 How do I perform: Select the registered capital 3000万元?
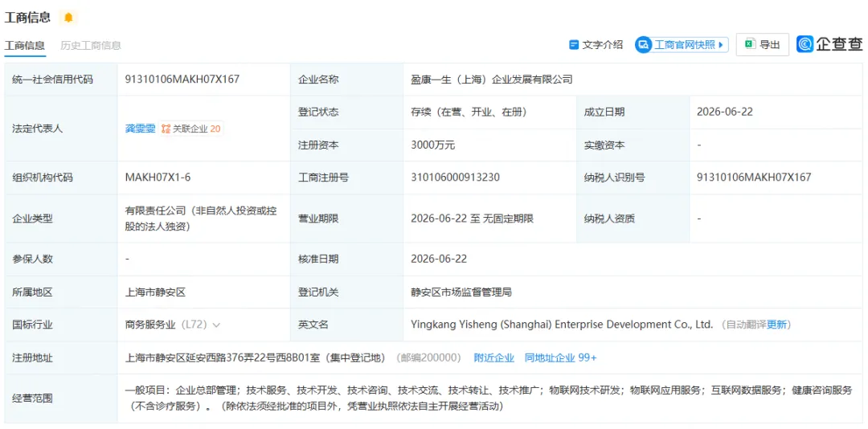[433, 145]
